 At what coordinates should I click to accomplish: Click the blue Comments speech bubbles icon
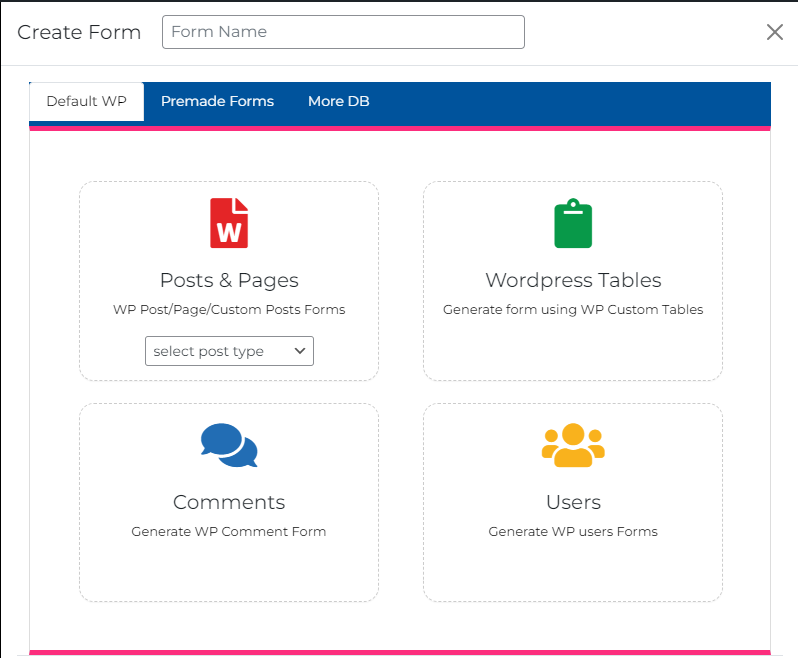[x=229, y=445]
